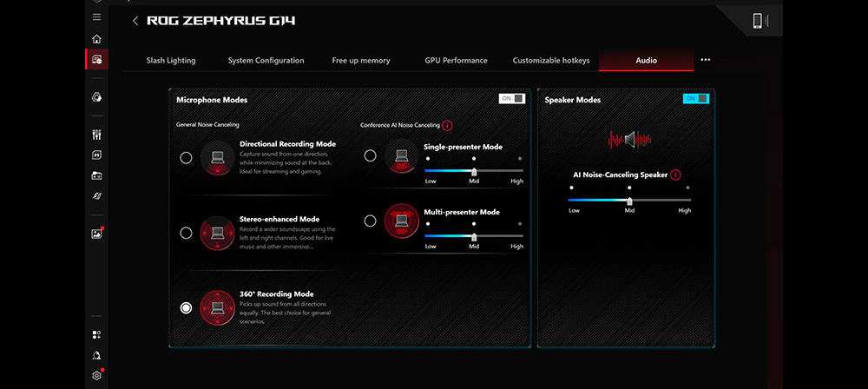This screenshot has width=868, height=389.
Task: Toggle Speaker Modes ON switch
Action: (696, 99)
